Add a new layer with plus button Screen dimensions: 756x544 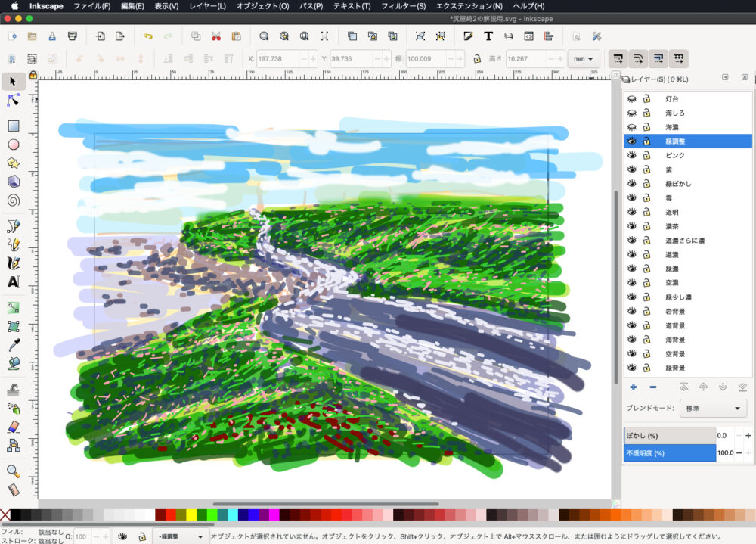pyautogui.click(x=633, y=387)
